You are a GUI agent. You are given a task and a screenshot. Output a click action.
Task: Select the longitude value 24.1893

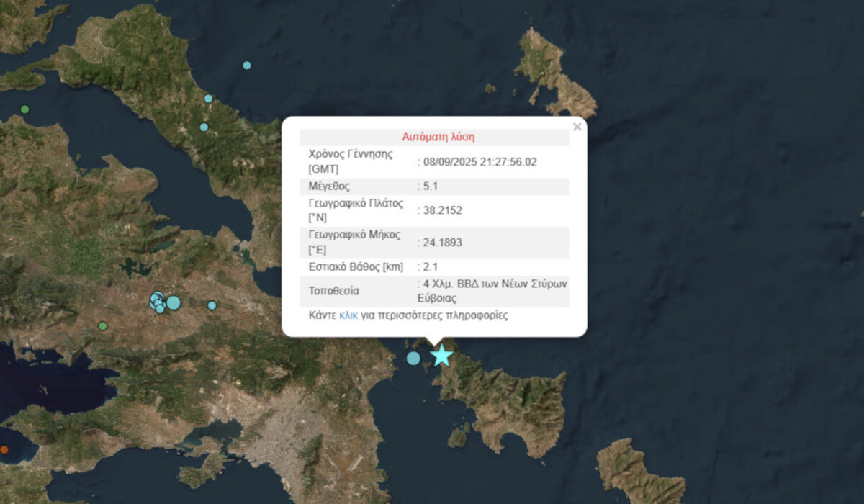click(x=440, y=243)
